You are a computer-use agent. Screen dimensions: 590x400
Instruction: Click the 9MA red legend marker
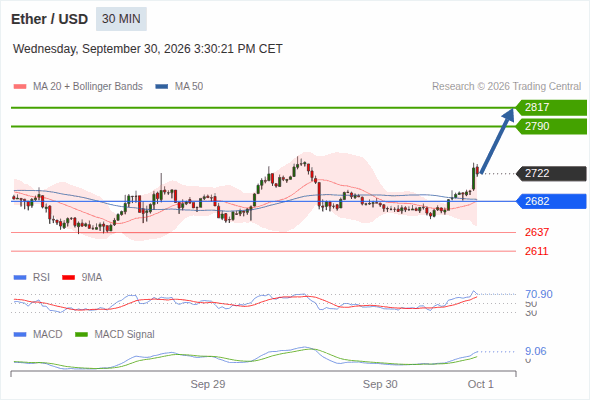point(68,278)
